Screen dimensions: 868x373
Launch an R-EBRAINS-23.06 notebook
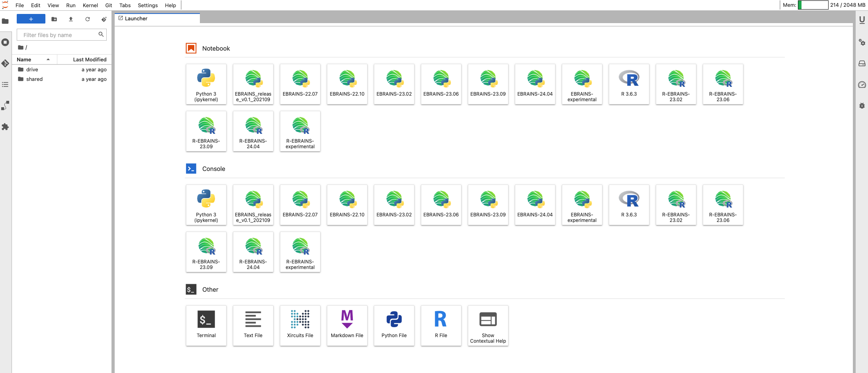click(x=723, y=84)
